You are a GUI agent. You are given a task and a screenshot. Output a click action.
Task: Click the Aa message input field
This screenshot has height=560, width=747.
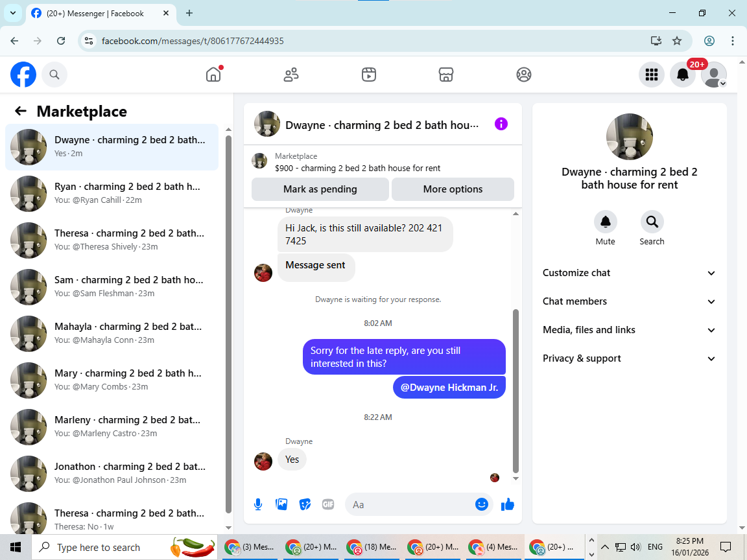click(x=410, y=504)
